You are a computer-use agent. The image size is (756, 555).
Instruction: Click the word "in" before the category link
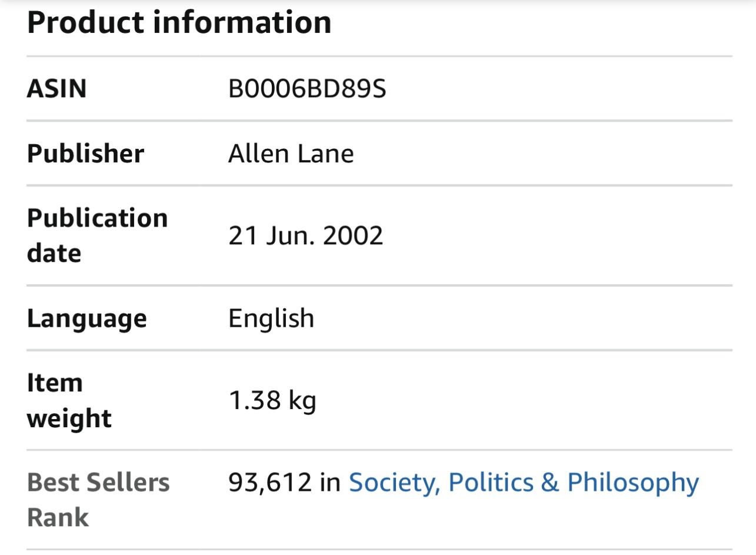(x=330, y=483)
